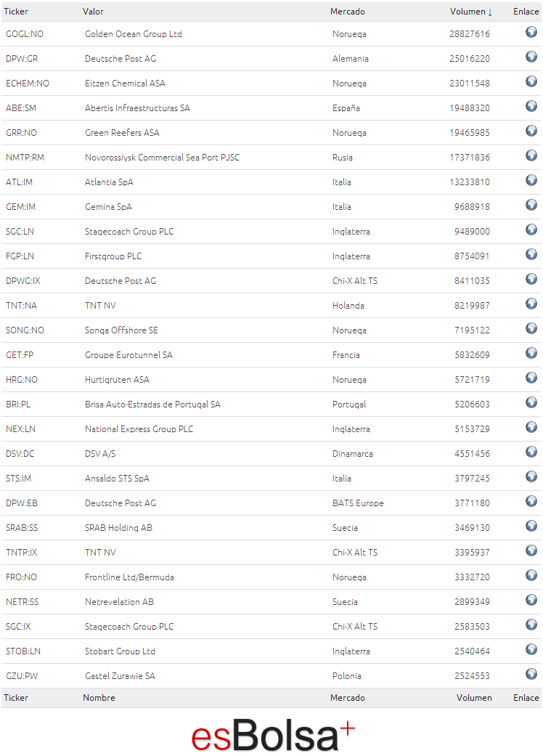Click the globe icon for Hurtigruten ASA
This screenshot has width=543, height=756.
point(531,378)
